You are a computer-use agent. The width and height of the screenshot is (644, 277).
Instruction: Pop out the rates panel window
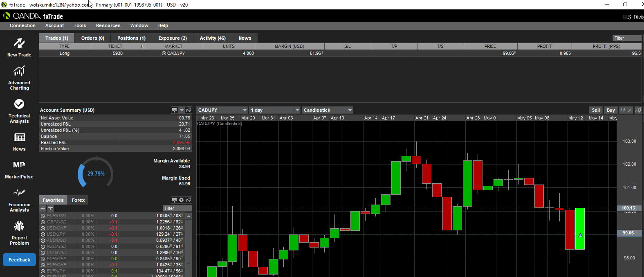(188, 200)
